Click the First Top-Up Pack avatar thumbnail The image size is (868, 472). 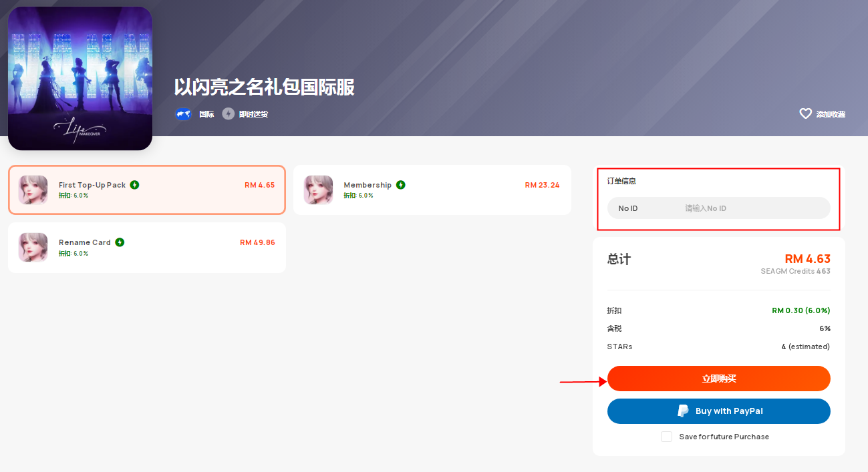tap(33, 190)
